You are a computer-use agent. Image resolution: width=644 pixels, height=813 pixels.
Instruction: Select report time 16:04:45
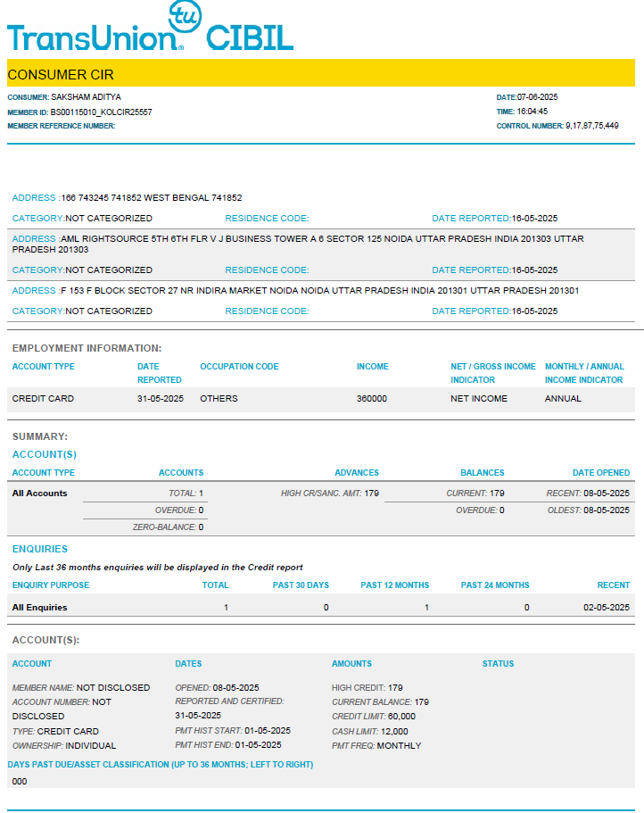coord(533,112)
